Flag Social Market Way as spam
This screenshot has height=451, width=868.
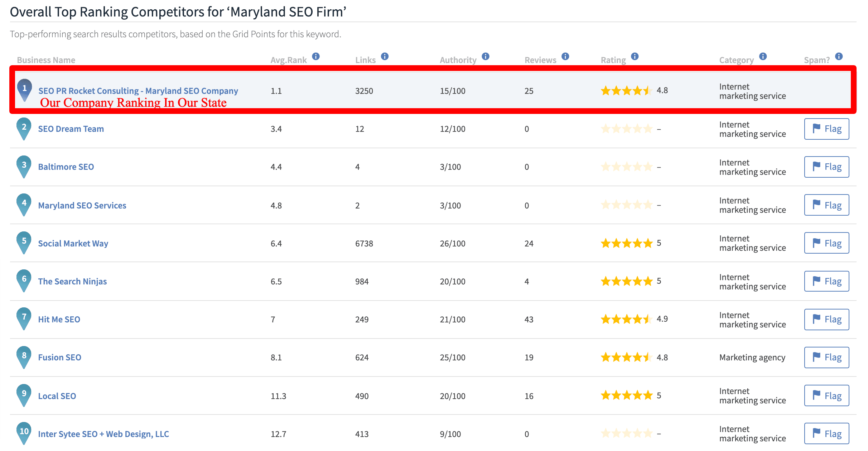826,243
